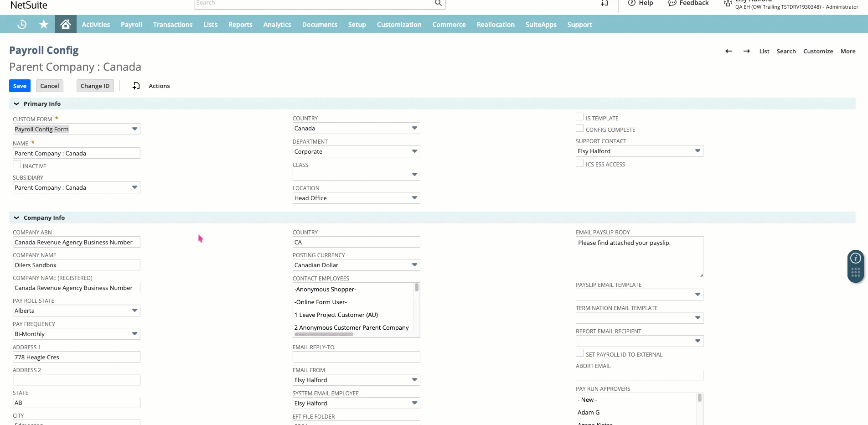Viewport: 868px width, 425px height.
Task: Click the Cancel button
Action: (x=50, y=86)
